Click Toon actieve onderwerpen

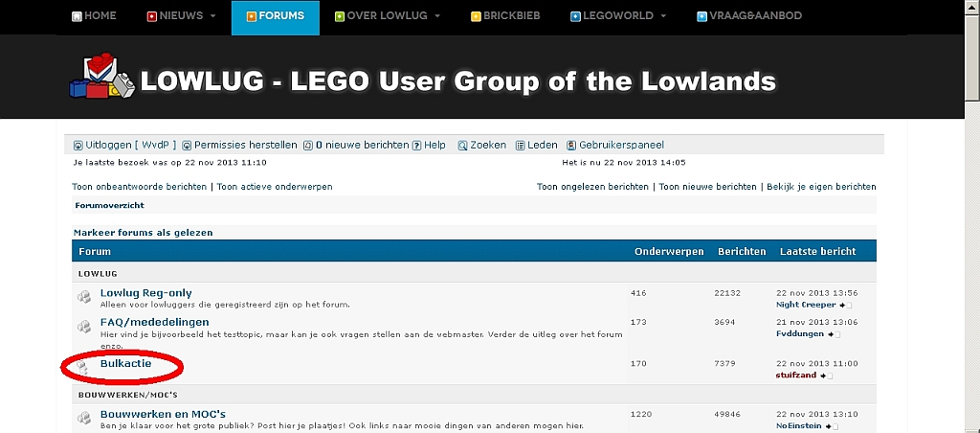point(275,187)
